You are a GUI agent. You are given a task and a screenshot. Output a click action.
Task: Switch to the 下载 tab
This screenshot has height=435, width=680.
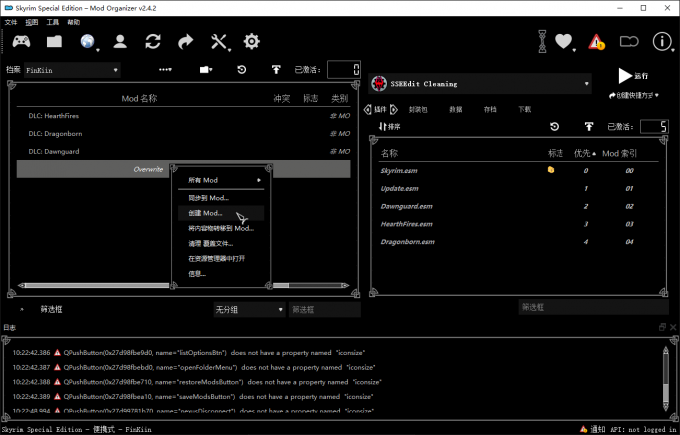tap(525, 109)
